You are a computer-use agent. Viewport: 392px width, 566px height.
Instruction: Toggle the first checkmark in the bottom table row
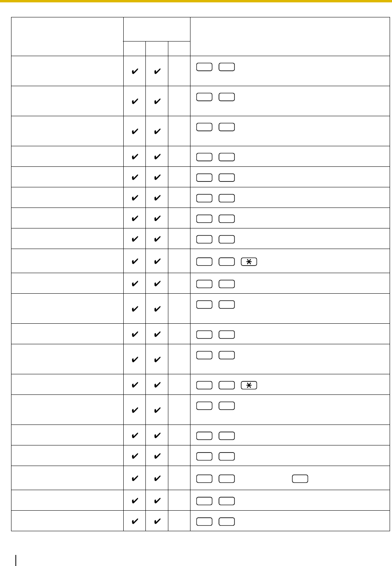coord(135,521)
